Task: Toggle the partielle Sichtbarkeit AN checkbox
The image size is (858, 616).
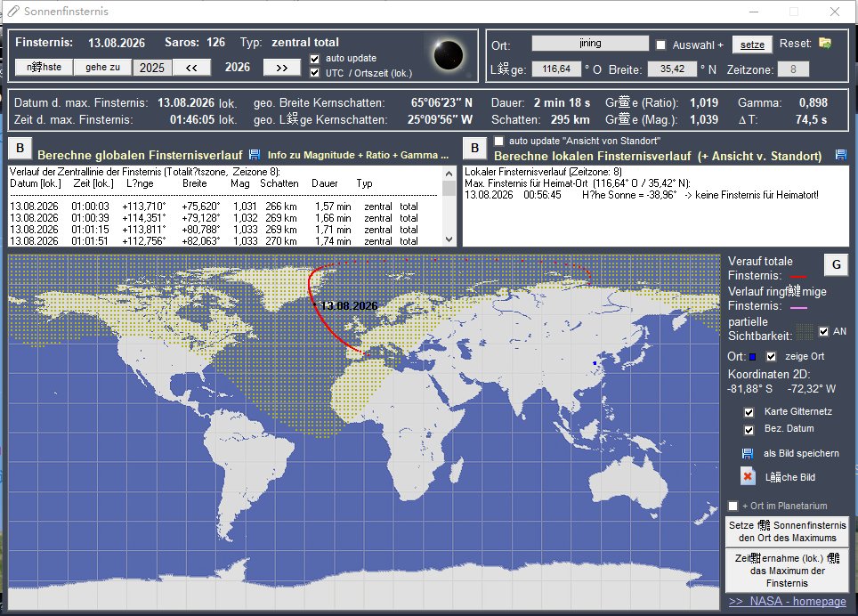Action: click(x=823, y=331)
